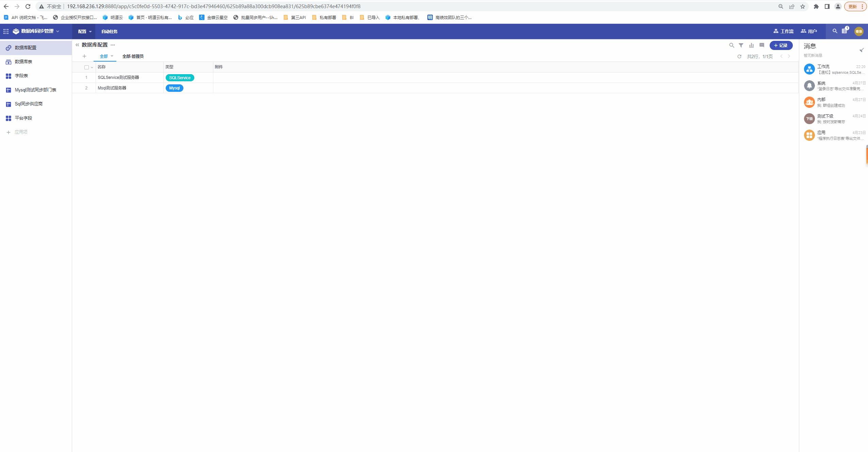Open the statistics chart icon in toolbar
Screen dimensions: 868x452
pyautogui.click(x=751, y=45)
